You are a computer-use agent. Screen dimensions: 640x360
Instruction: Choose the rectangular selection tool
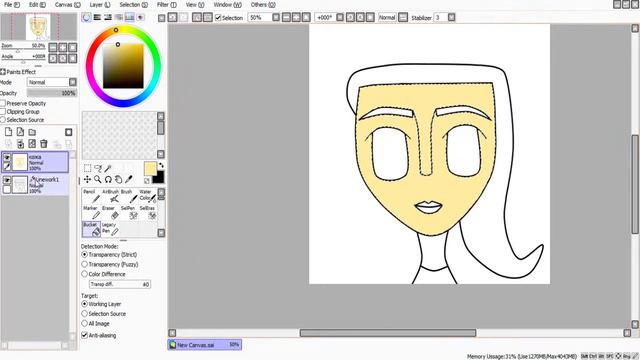pos(87,168)
